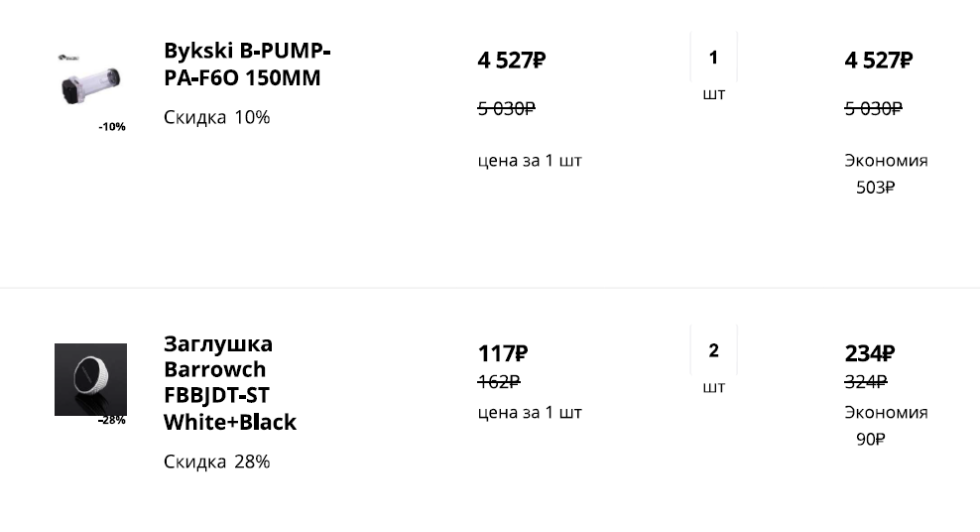The width and height of the screenshot is (980, 532).
Task: Click the crossed-out 5 030₽ unit price
Action: tap(506, 108)
